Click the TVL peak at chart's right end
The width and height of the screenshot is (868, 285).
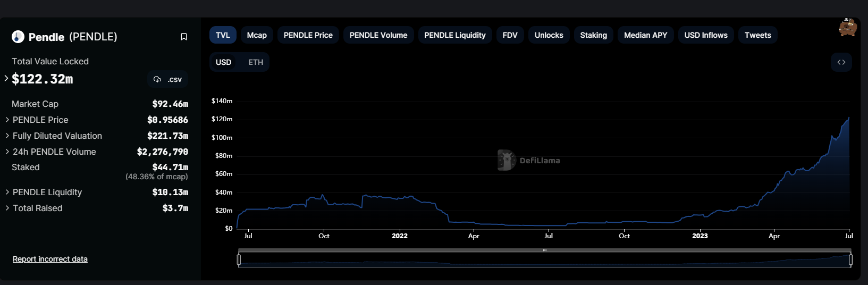click(848, 118)
